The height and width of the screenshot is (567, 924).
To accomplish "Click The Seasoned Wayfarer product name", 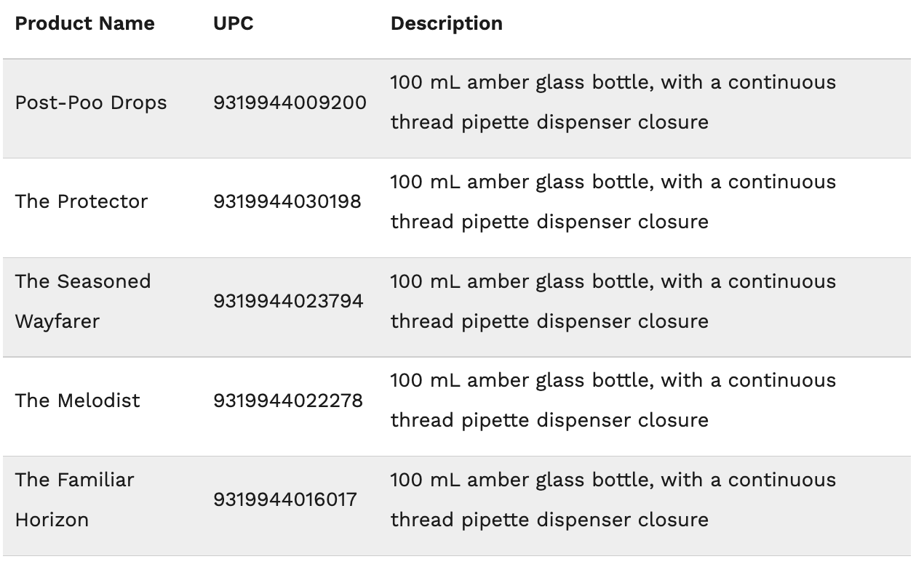I will coord(83,301).
